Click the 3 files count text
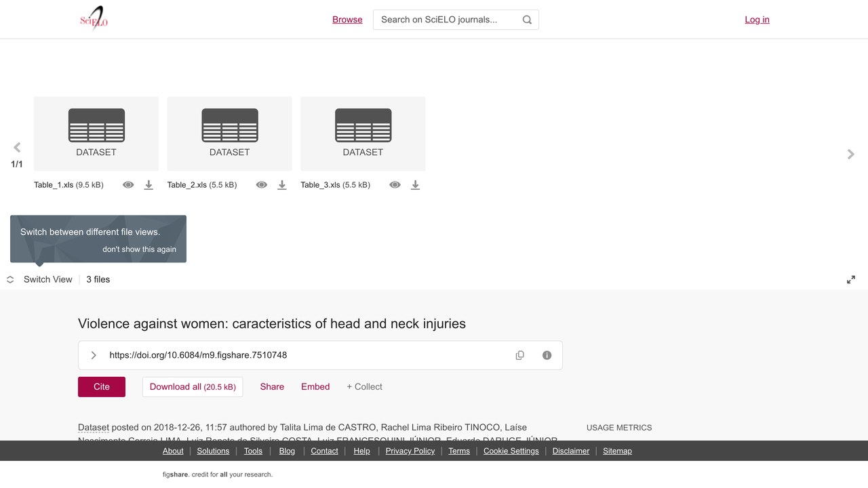Viewport: 868px width, 488px height. (x=98, y=279)
